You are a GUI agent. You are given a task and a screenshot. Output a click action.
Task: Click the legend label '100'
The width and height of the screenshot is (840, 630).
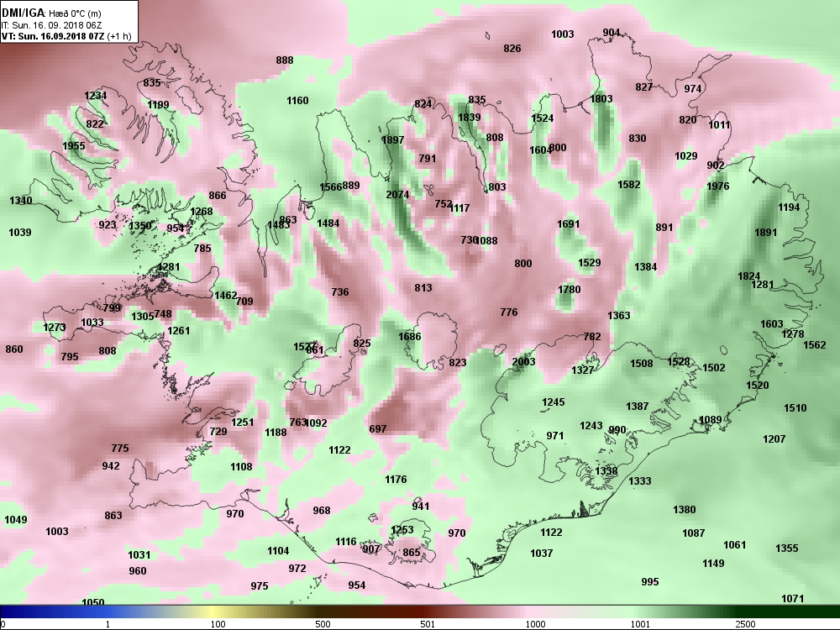tap(218, 624)
